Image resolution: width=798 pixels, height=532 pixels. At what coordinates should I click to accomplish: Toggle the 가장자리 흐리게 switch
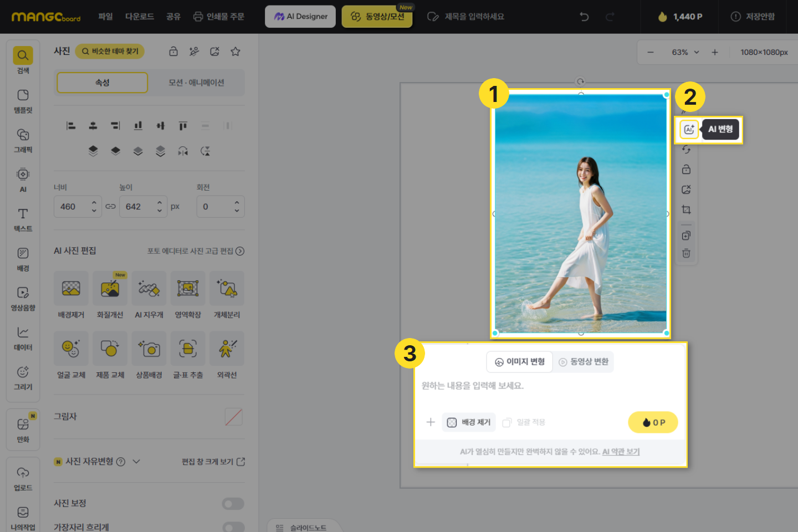[x=233, y=527]
